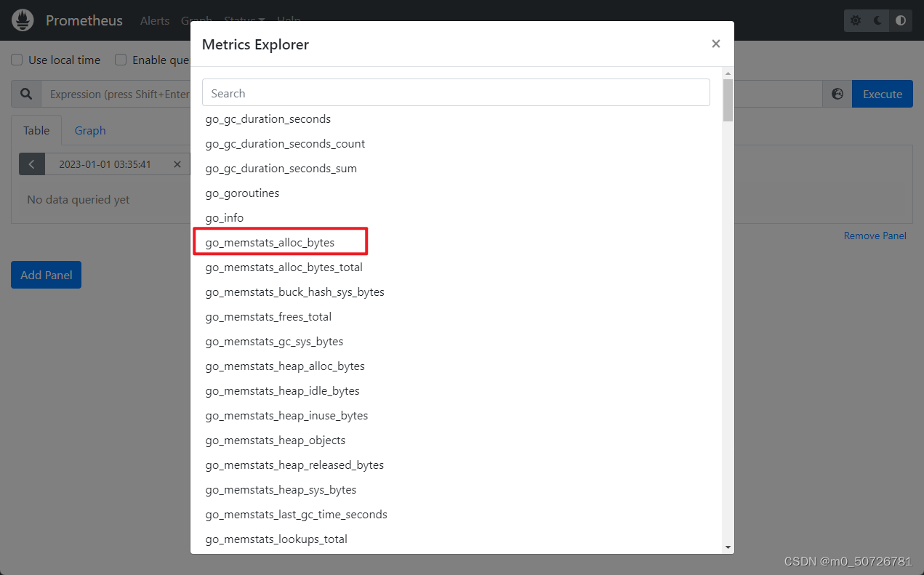Image resolution: width=924 pixels, height=575 pixels.
Task: Select metric go_memstats_heap_released_bytes
Action: (294, 465)
